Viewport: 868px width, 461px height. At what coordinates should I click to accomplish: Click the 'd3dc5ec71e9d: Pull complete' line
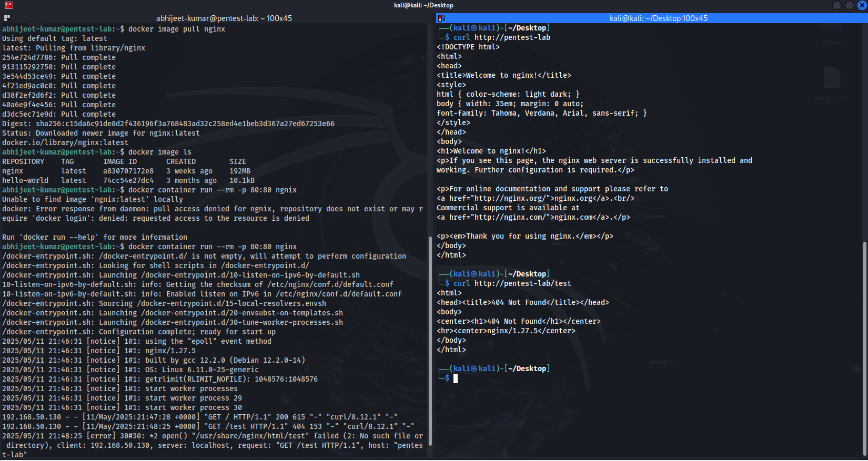click(59, 114)
